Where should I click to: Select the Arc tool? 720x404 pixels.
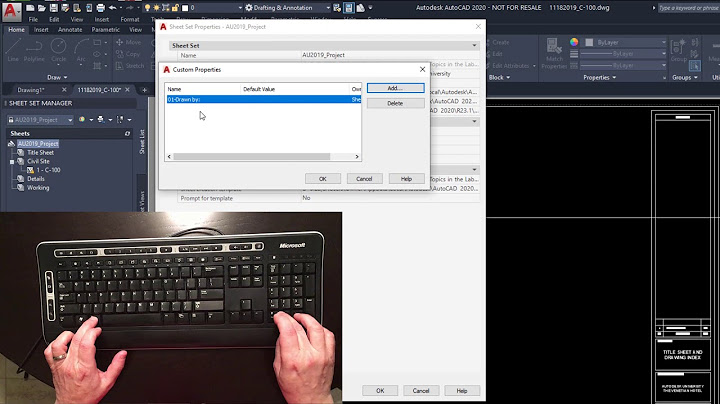[81, 50]
